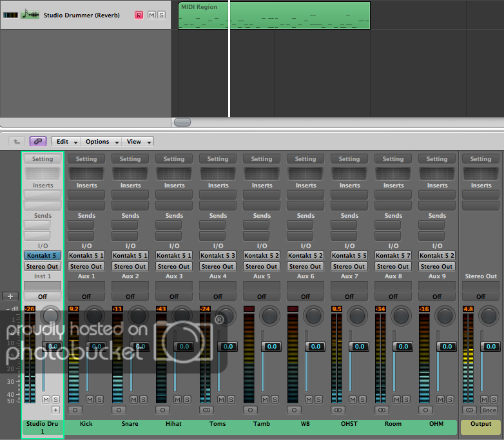The width and height of the screenshot is (504, 440).
Task: Mute the Toms channel strip
Action: coord(221,399)
